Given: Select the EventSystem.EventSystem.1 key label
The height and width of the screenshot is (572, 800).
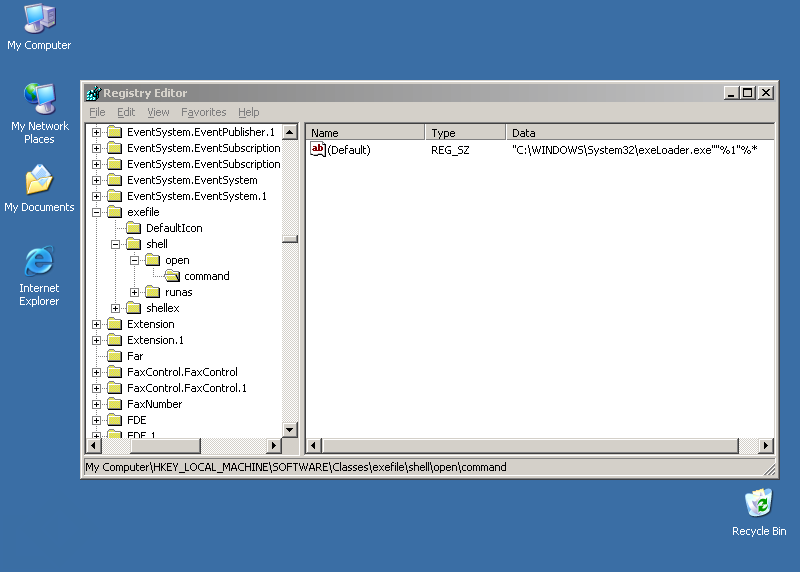Looking at the screenshot, I should (196, 196).
